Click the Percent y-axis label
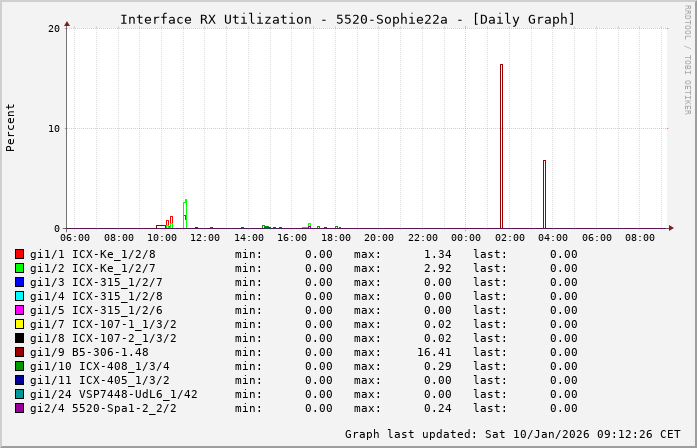 pos(11,127)
